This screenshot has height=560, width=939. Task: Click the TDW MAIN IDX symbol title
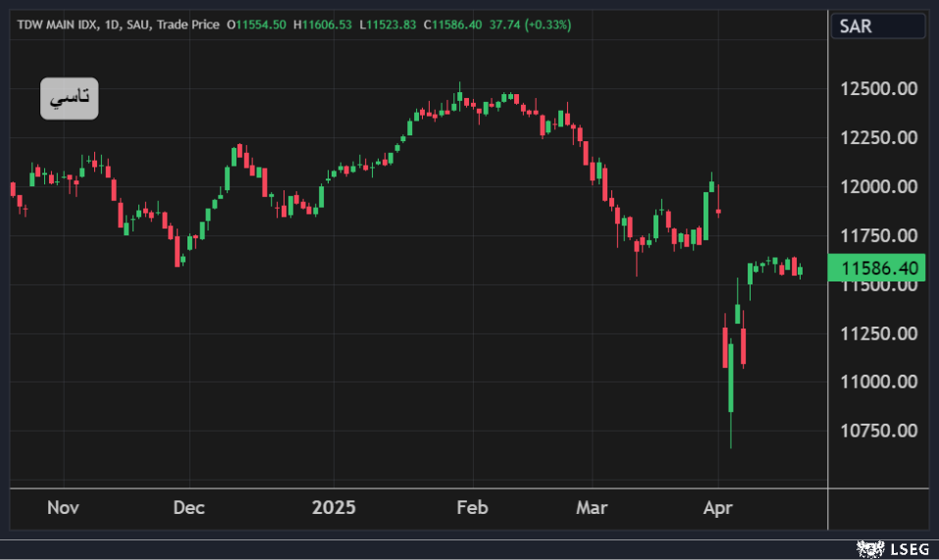point(57,25)
